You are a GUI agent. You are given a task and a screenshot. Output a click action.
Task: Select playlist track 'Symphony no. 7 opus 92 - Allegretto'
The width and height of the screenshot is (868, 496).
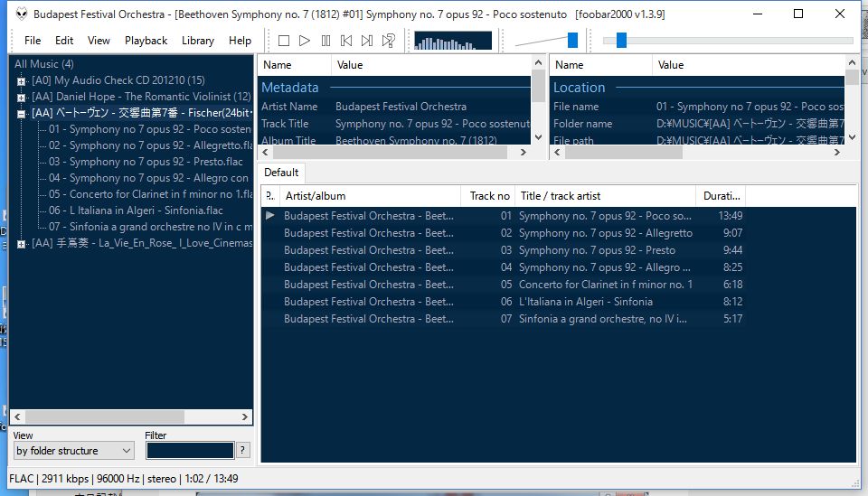click(x=606, y=233)
